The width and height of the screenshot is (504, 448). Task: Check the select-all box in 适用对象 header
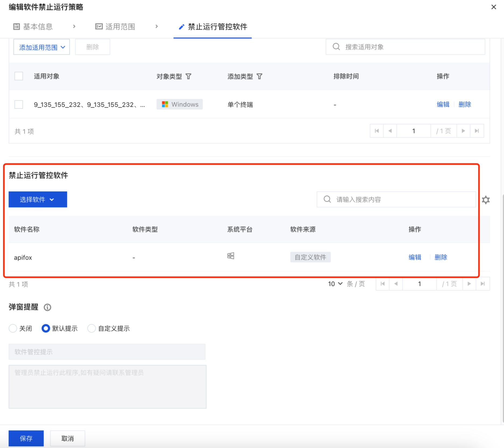[x=19, y=76]
